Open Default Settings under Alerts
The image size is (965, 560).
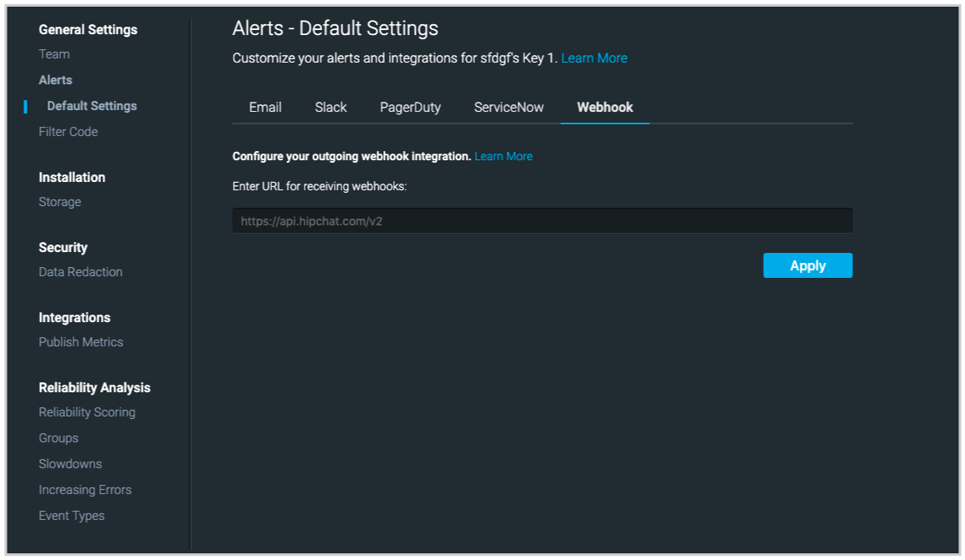92,106
